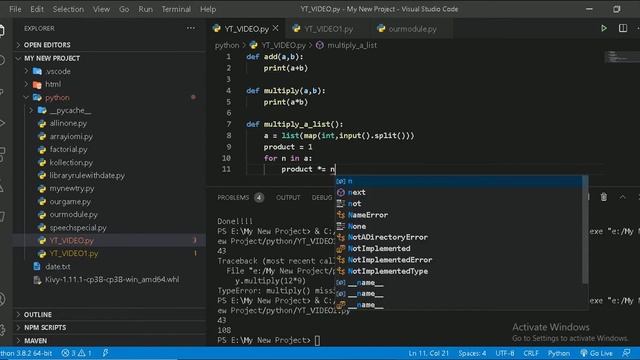The height and width of the screenshot is (360, 640).
Task: Open YT_VIDEO1.py in explorer tree
Action: 110,253
